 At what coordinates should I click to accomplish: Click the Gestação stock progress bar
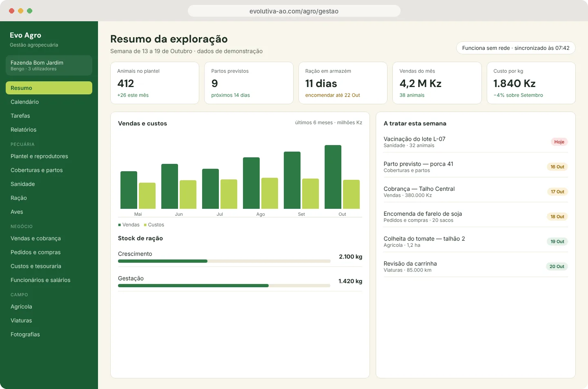tap(224, 286)
